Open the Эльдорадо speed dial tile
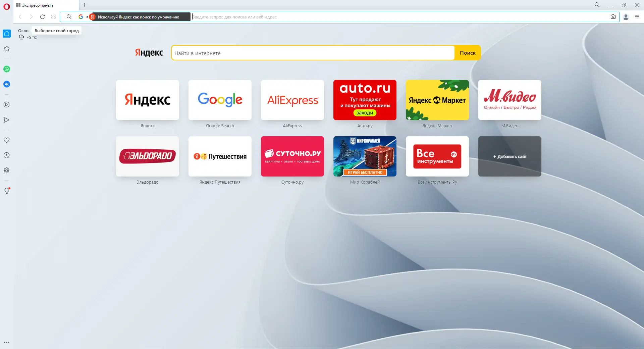 tap(148, 156)
